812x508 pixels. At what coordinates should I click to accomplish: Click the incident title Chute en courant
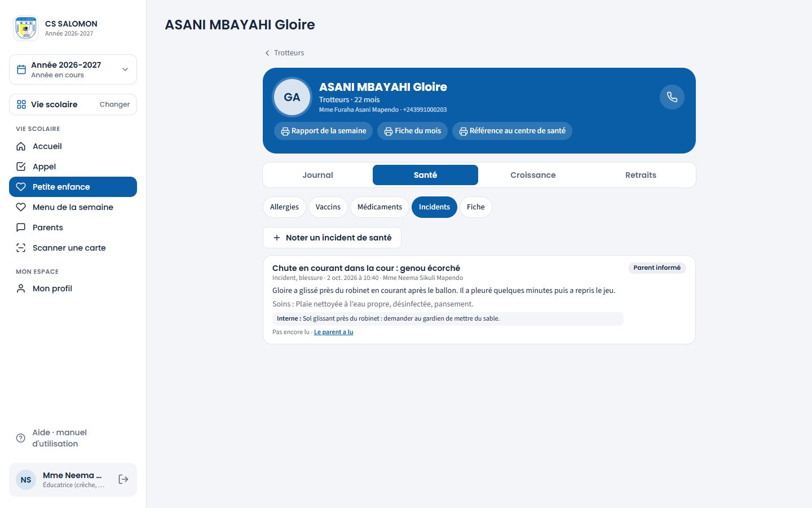point(366,268)
